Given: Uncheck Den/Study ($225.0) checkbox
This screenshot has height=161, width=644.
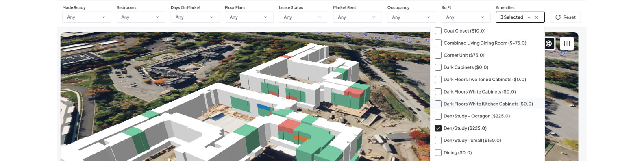Looking at the screenshot, I should tap(438, 128).
